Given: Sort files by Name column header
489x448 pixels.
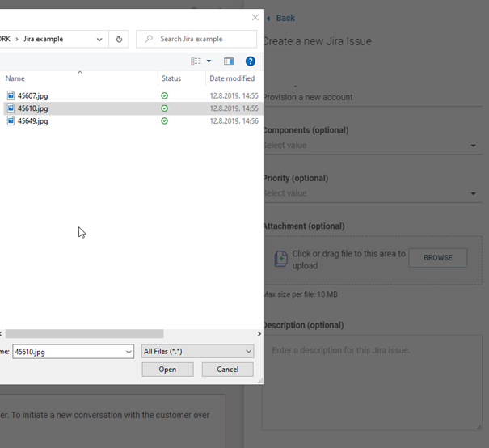Looking at the screenshot, I should pyautogui.click(x=15, y=78).
